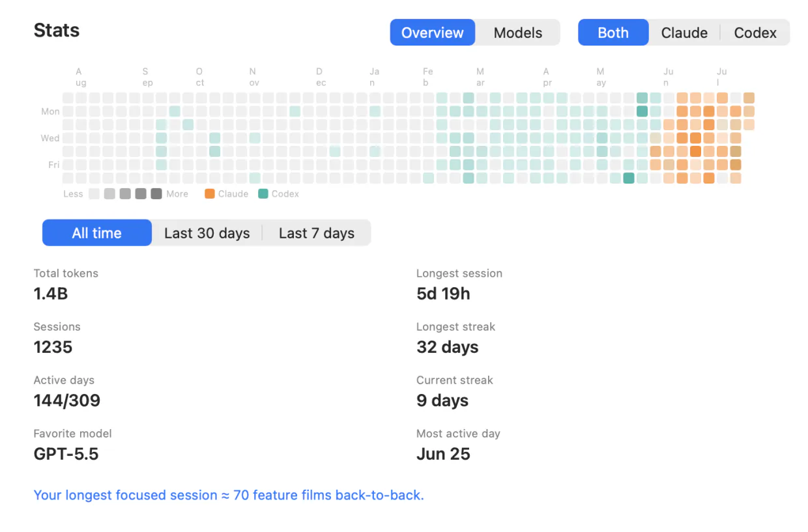Viewport: 808px width, 532px height.
Task: Click the lightest gray legend swatch next to Less
Action: click(94, 193)
